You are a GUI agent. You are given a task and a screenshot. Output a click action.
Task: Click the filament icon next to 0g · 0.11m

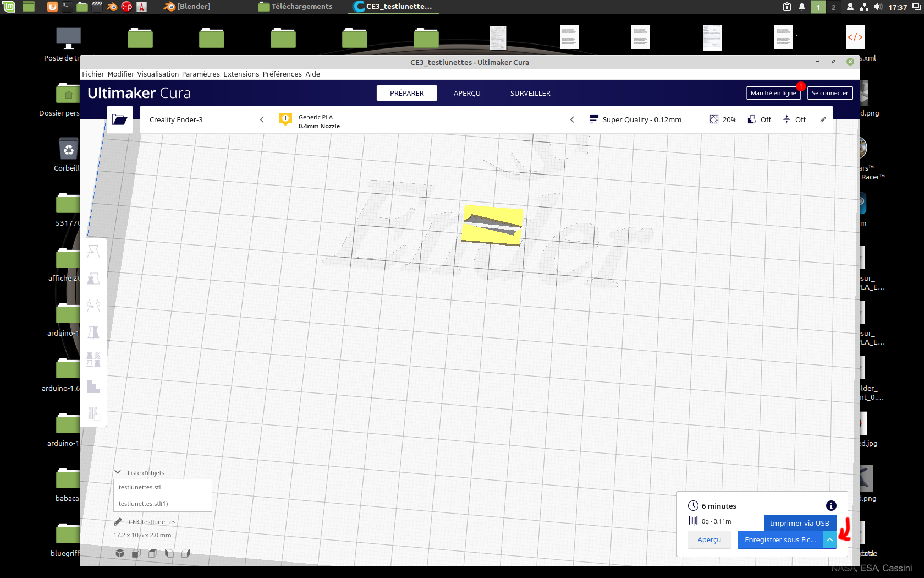693,521
